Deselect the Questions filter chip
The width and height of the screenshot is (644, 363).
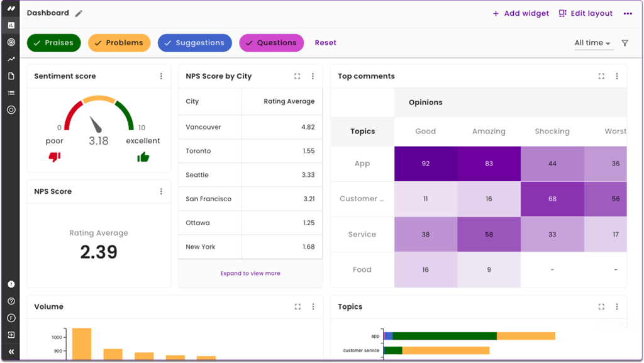271,43
